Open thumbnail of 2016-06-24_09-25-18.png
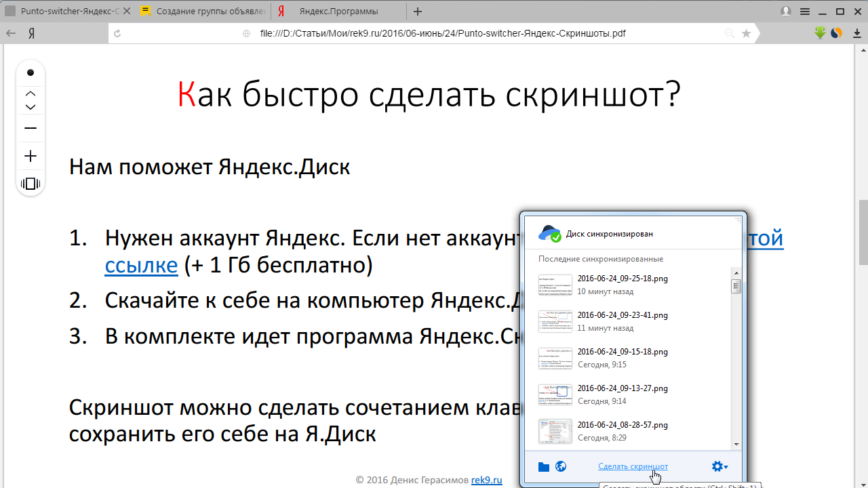868x488 pixels. coord(555,285)
